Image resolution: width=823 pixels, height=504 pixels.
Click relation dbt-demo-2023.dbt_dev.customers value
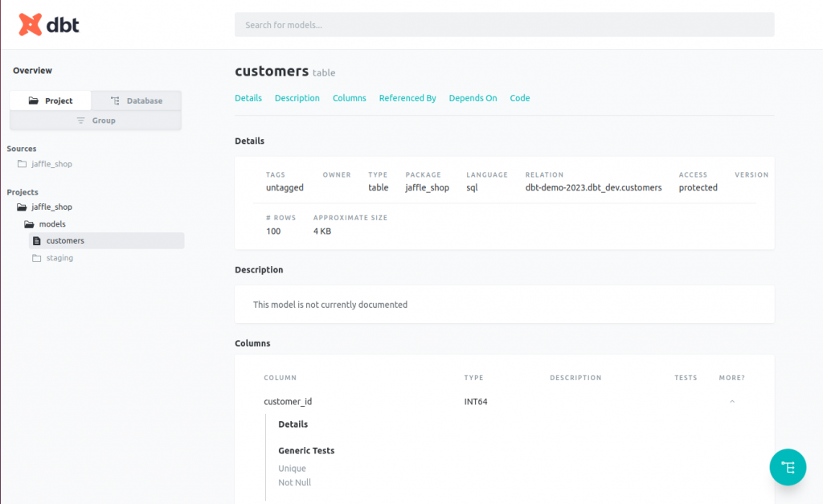[593, 187]
